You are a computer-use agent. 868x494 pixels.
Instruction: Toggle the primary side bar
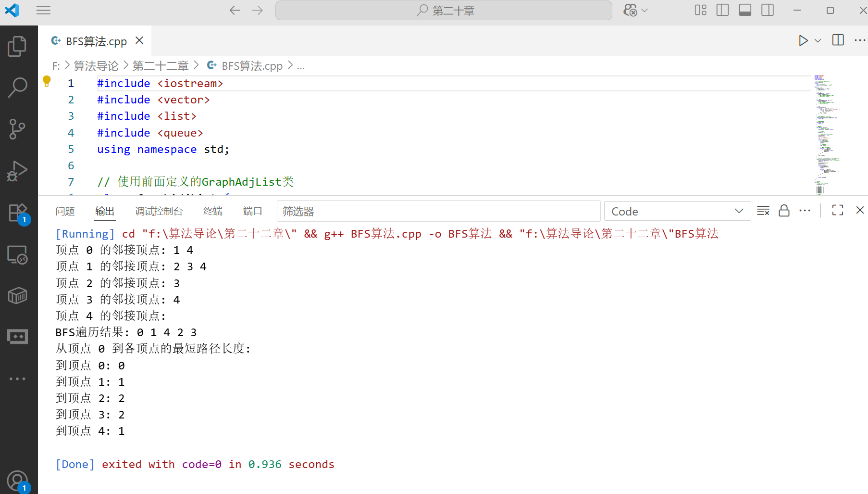point(722,10)
